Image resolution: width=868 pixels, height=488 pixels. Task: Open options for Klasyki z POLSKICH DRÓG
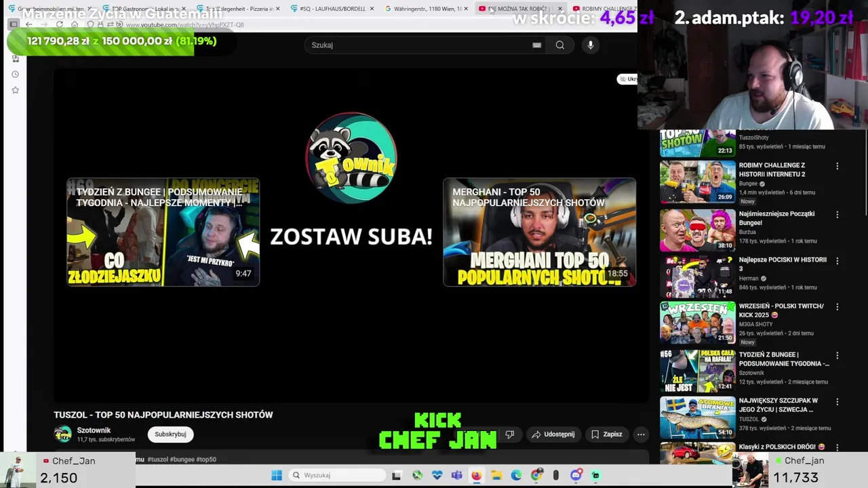[x=837, y=448]
